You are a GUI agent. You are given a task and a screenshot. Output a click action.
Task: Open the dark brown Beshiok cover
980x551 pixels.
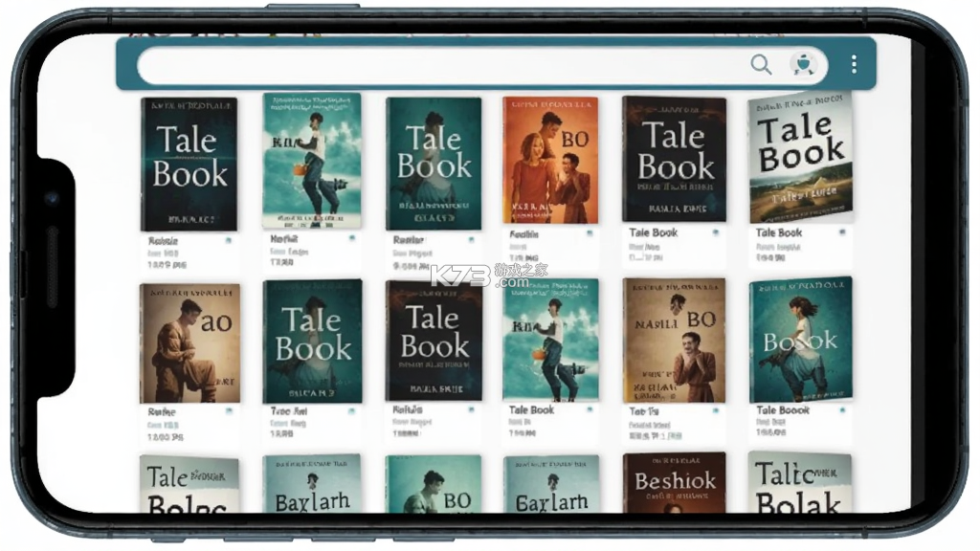(675, 483)
